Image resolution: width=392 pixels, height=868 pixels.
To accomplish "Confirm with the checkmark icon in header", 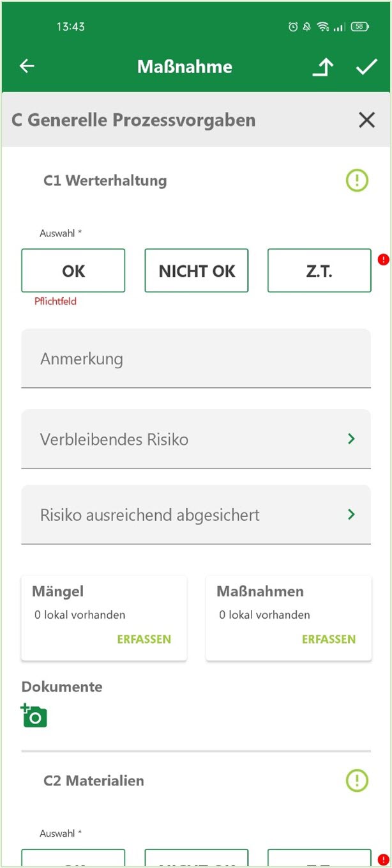I will (366, 66).
